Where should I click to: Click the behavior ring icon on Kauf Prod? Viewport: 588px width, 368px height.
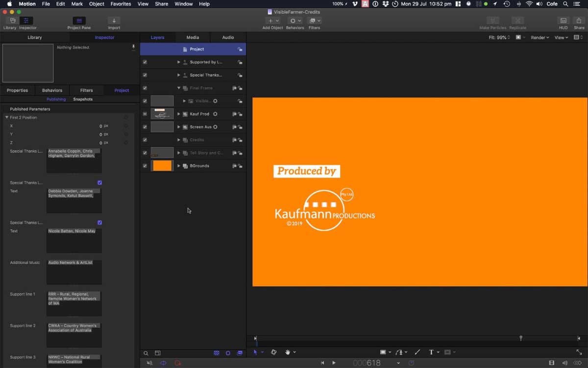coord(215,114)
